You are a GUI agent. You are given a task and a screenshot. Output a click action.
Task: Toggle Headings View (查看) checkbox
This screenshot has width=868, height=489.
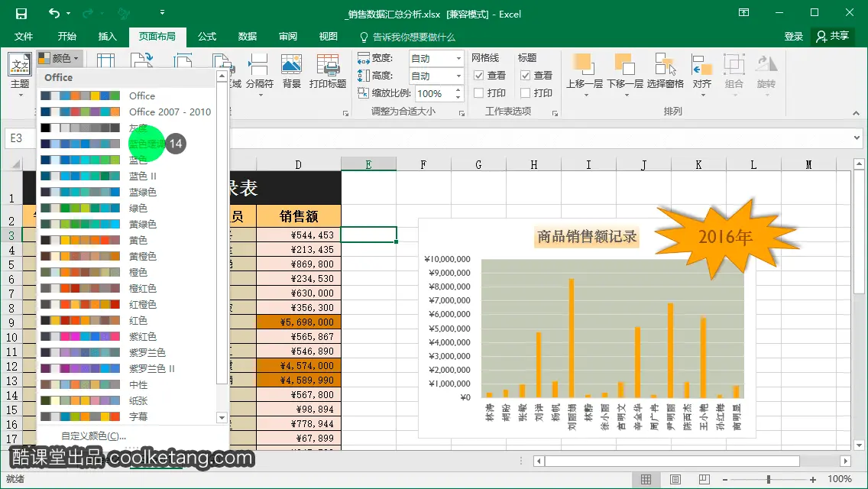tap(526, 76)
